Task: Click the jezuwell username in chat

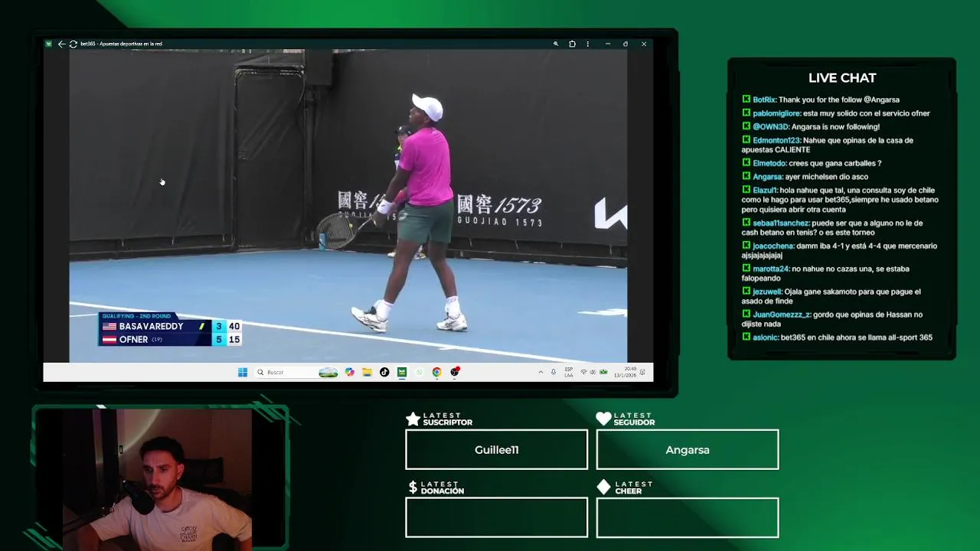Action: point(769,292)
